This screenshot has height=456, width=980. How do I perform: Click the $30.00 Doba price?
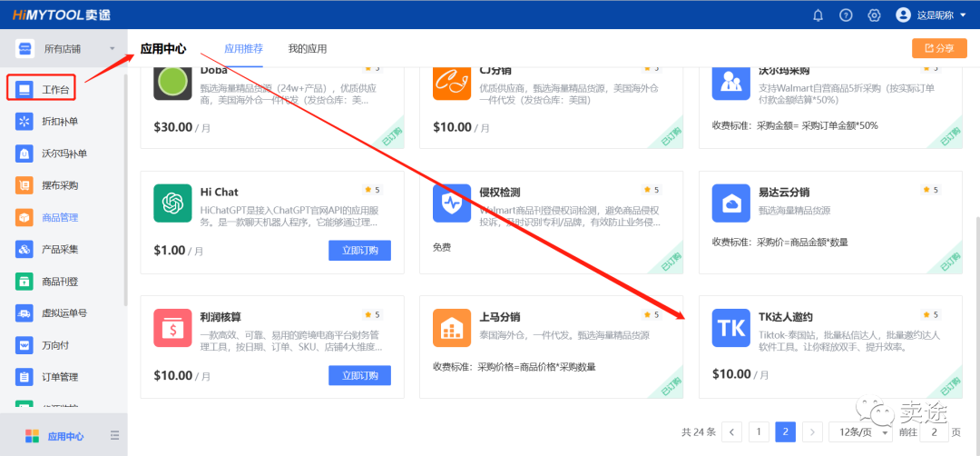[172, 127]
